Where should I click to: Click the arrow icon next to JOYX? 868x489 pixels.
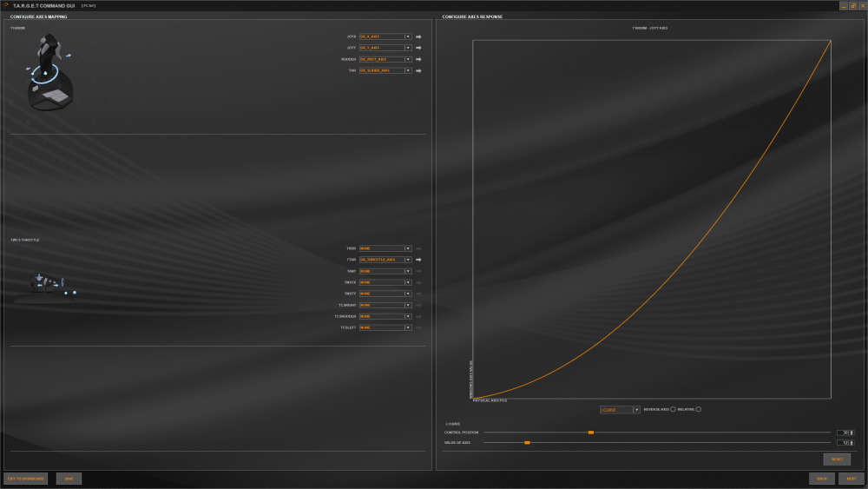pos(418,36)
